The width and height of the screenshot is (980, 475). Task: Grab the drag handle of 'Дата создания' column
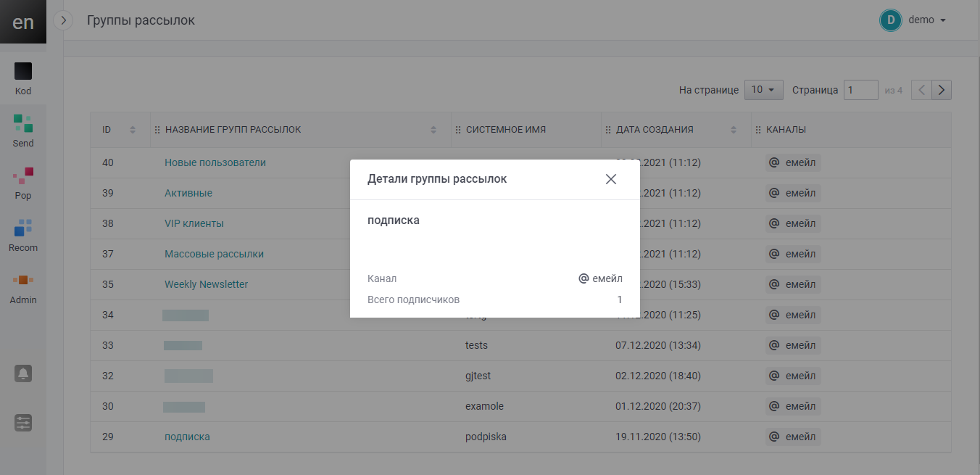pos(608,130)
